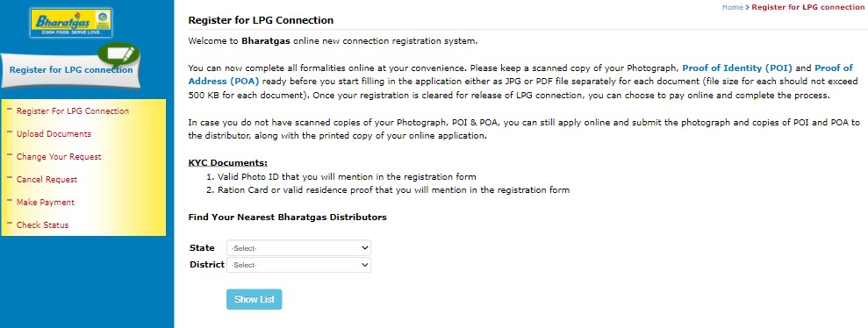Follow the Home breadcrumb link

tap(732, 7)
